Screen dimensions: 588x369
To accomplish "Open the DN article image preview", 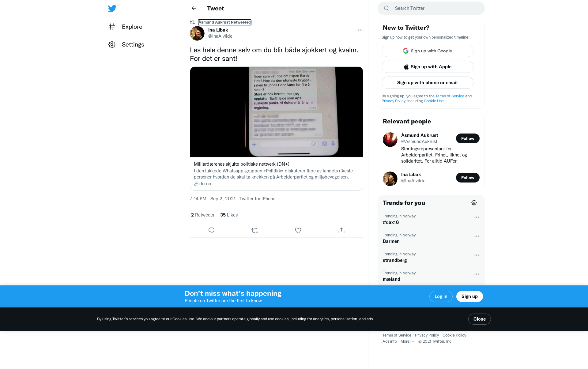I will click(277, 112).
